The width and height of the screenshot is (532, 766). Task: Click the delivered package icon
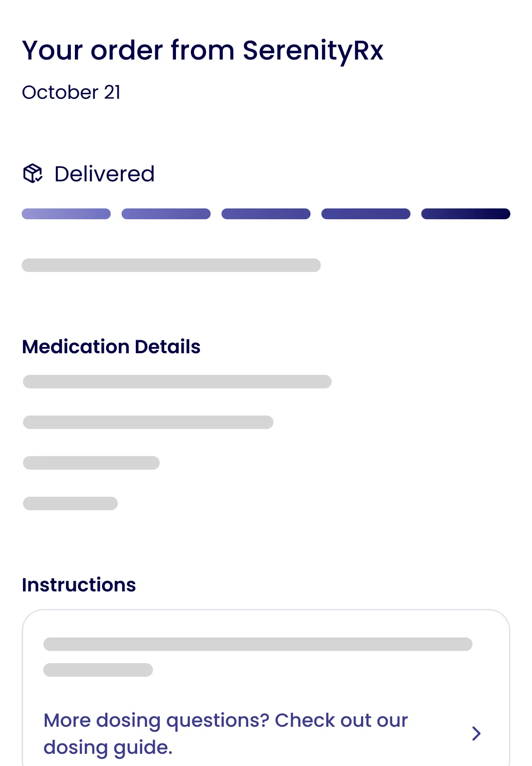click(32, 174)
